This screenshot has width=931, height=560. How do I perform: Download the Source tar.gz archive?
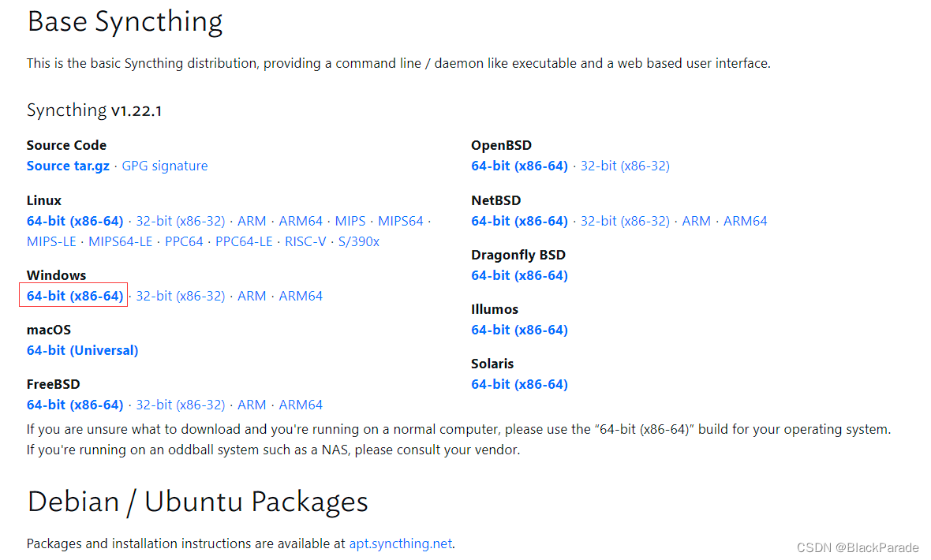coord(68,166)
